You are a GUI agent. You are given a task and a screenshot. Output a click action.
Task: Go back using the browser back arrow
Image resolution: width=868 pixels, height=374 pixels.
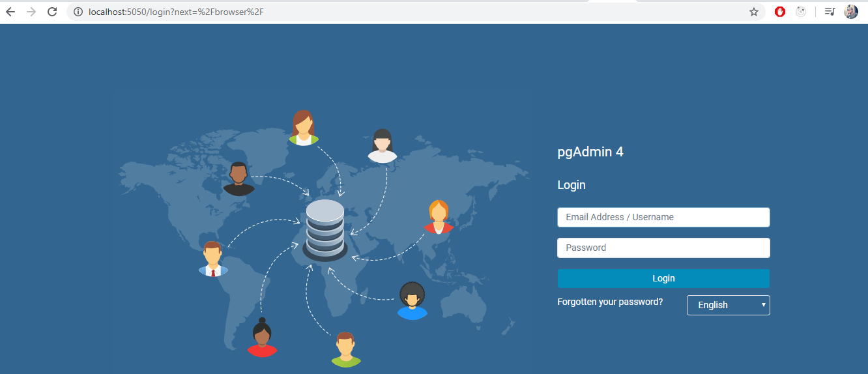10,12
